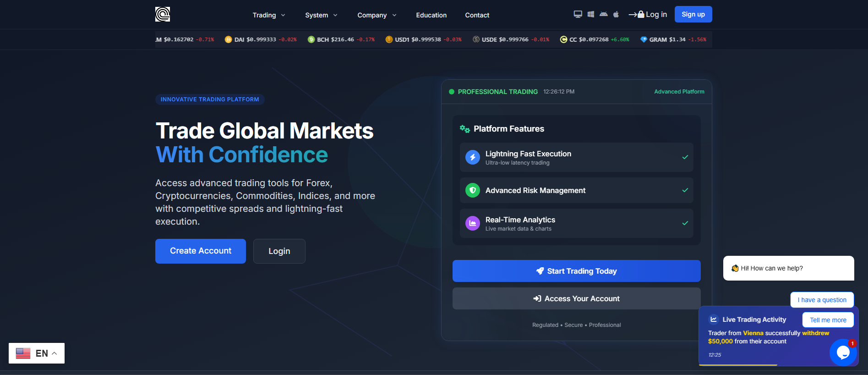This screenshot has width=868, height=375.
Task: Click the 'Regulated • Secure • Professional' text
Action: [x=577, y=325]
